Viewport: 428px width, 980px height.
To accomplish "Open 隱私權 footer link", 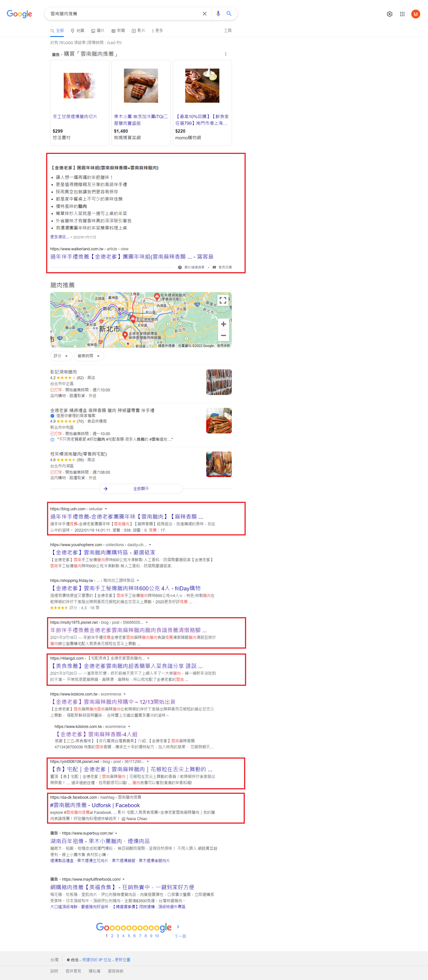I will [95, 971].
